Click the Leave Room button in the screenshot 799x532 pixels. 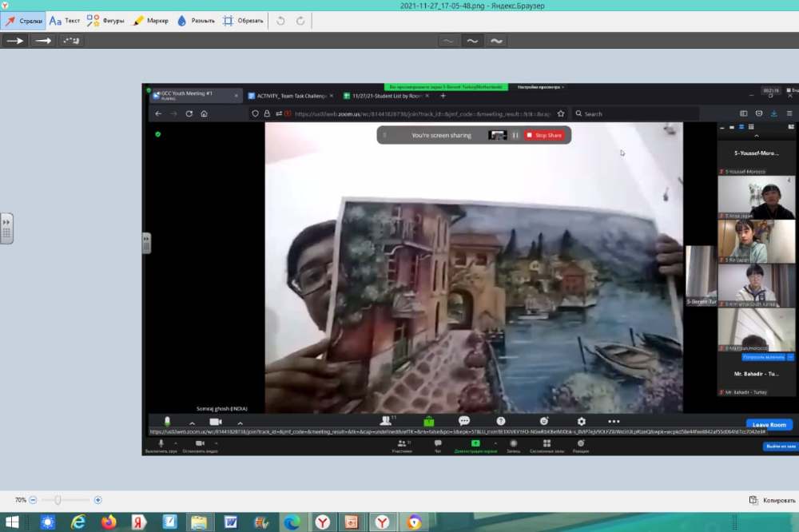click(769, 424)
